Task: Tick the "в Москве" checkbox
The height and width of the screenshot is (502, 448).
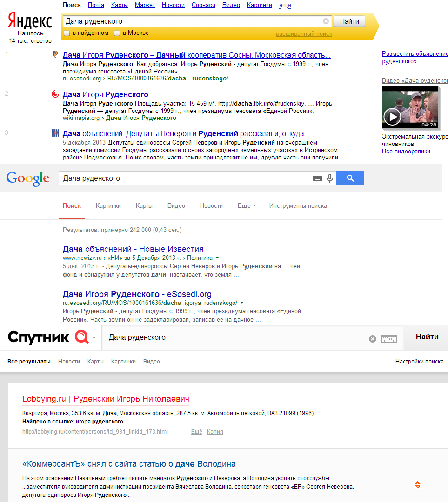Action: (117, 33)
